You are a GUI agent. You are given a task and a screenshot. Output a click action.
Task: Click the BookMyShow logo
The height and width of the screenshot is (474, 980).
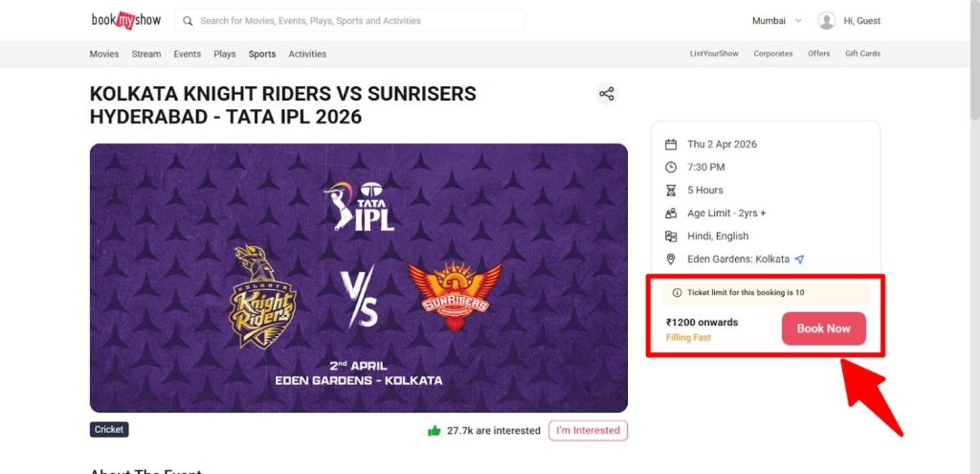click(x=124, y=20)
